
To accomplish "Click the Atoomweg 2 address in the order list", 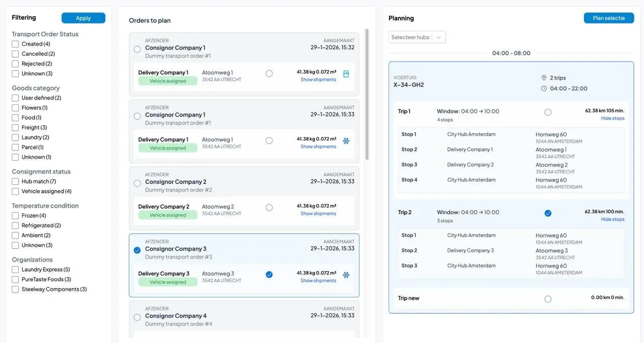I will coord(218,207).
